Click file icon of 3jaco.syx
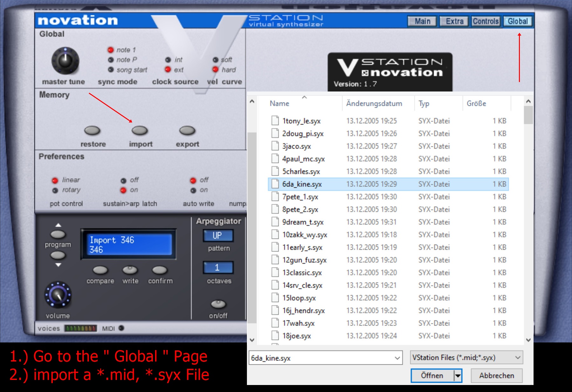Screen dimensions: 572x392 pos(275,146)
